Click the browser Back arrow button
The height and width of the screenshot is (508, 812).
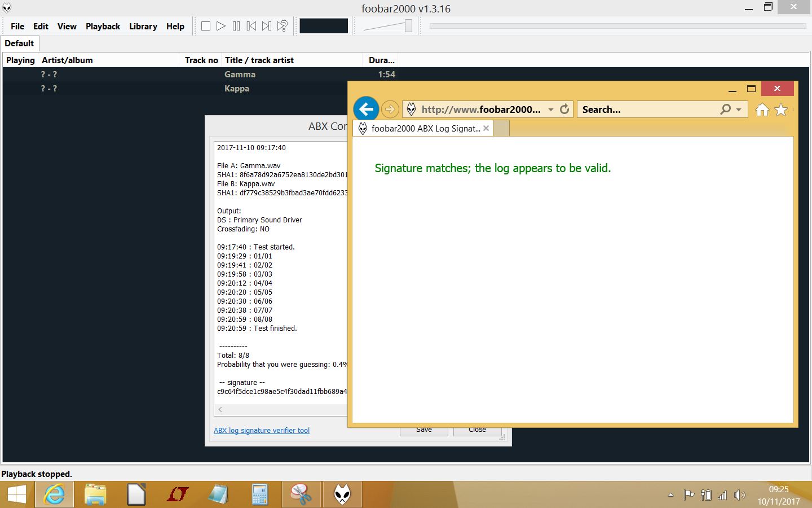pyautogui.click(x=366, y=109)
